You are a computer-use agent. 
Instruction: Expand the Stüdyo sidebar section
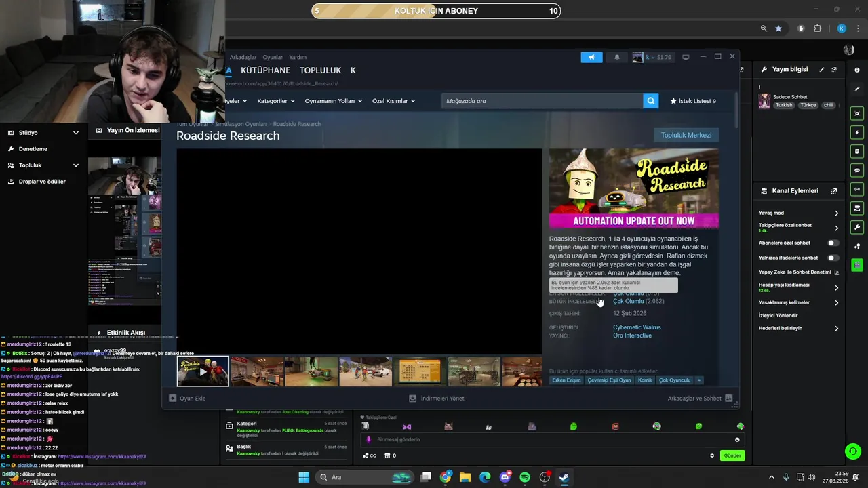point(43,133)
